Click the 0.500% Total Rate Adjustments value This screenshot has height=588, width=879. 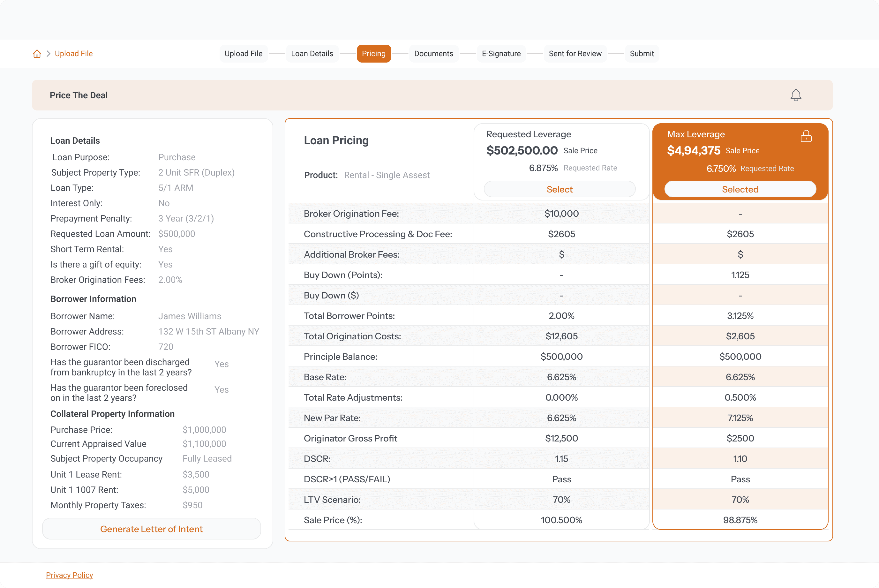(x=740, y=397)
